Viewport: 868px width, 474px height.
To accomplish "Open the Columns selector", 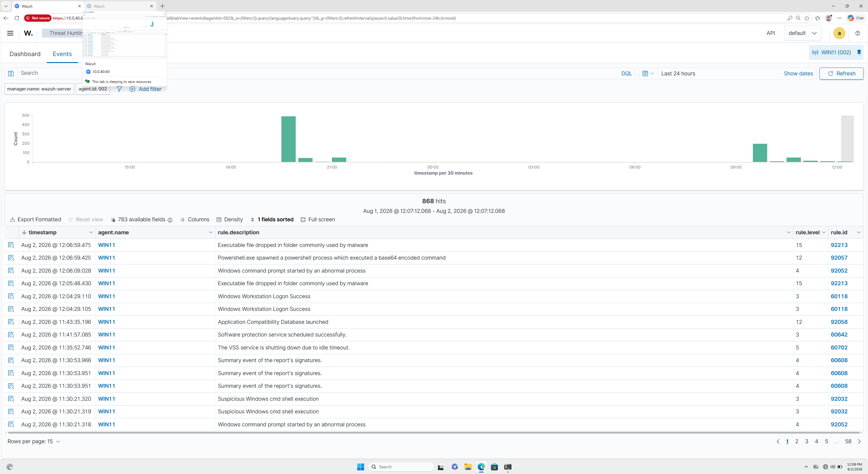I will tap(195, 220).
